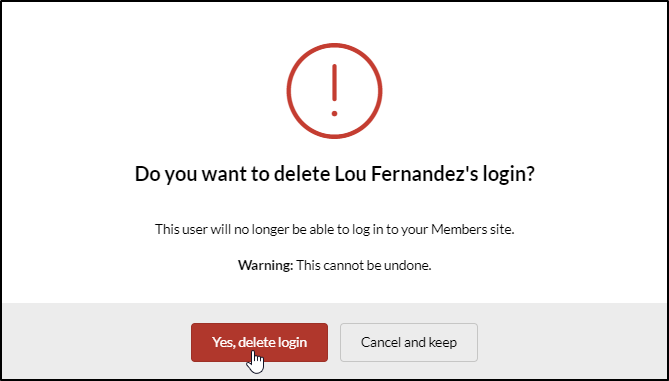Click the bold Warning: label

tap(265, 265)
